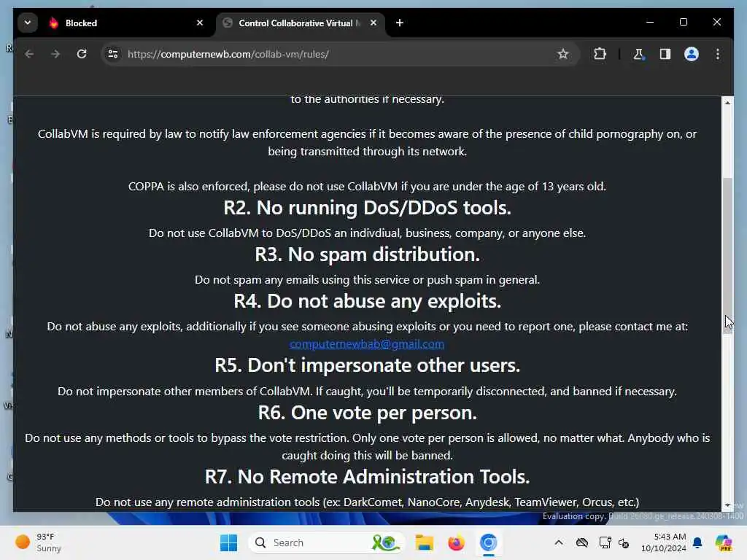Open the Chrome three-dot menu
The image size is (747, 560).
[x=718, y=54]
